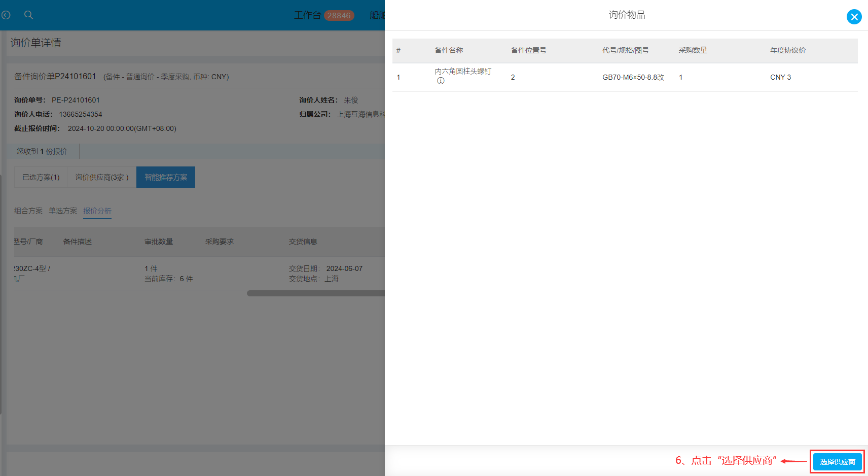Screen dimensions: 868x476
Task: Click the 备件描述 column header
Action: (78, 242)
